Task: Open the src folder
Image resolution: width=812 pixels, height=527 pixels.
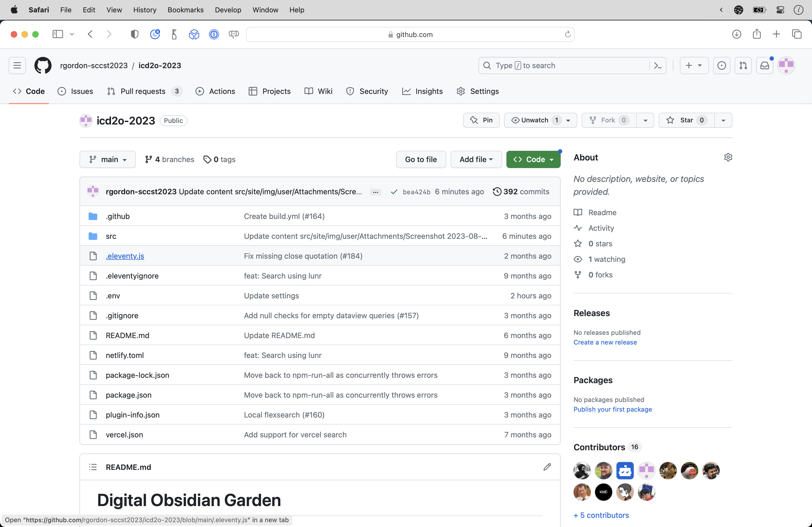Action: point(111,236)
